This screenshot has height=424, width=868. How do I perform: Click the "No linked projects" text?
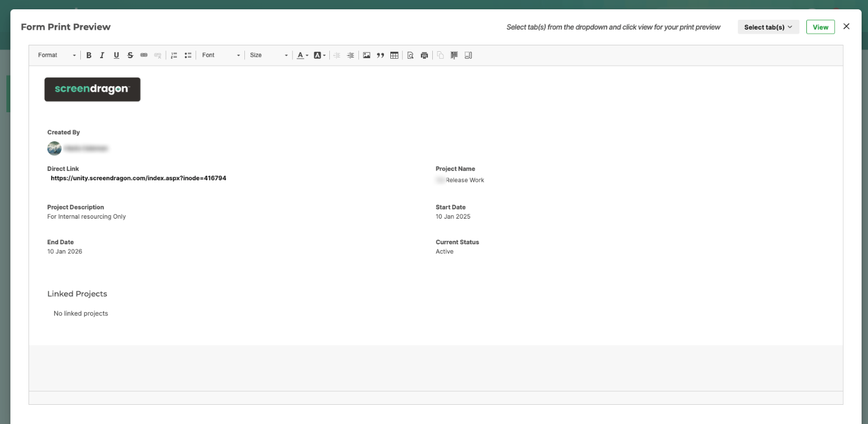pyautogui.click(x=81, y=313)
